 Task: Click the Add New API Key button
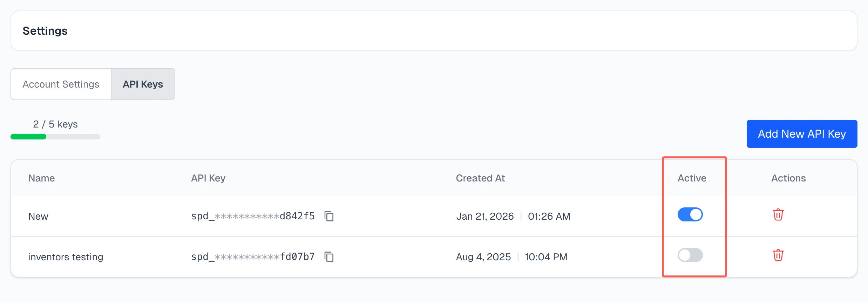click(802, 133)
